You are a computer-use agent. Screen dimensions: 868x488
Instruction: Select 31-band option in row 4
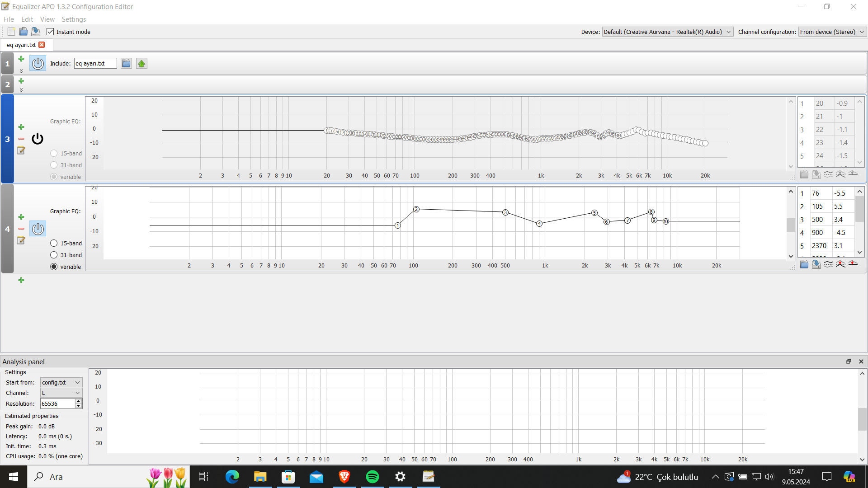click(54, 255)
